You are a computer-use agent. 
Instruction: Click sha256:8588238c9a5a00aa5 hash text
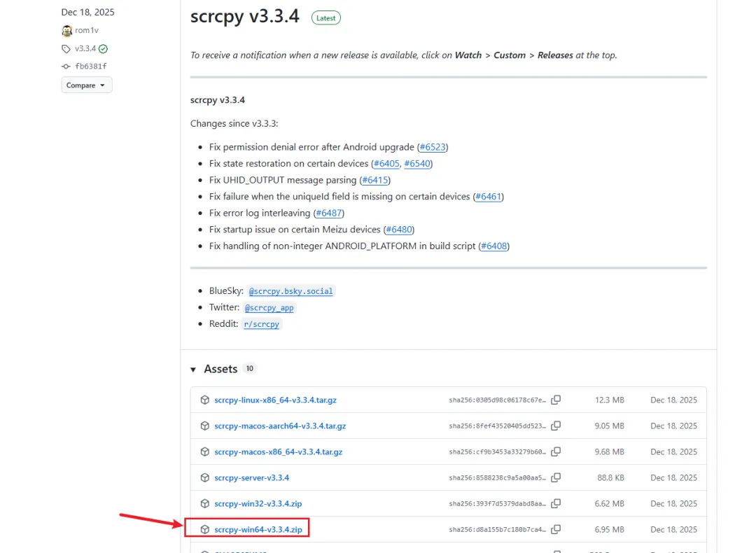(x=497, y=478)
